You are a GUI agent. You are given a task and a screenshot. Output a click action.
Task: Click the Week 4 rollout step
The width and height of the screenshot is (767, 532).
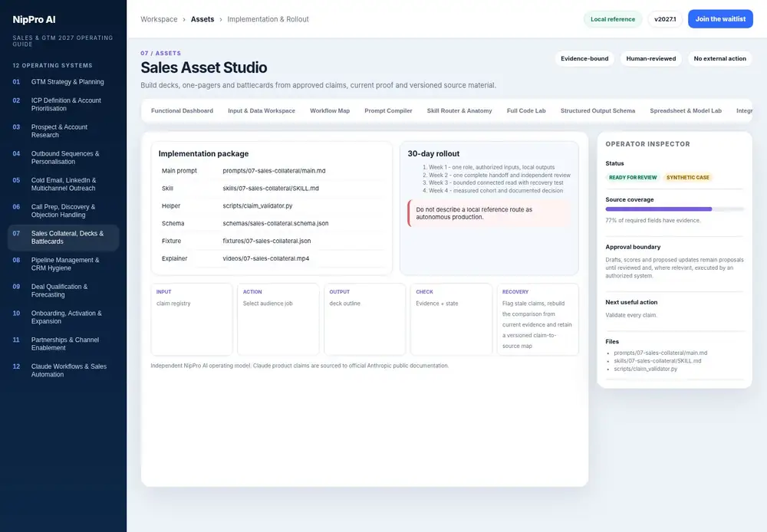492,191
